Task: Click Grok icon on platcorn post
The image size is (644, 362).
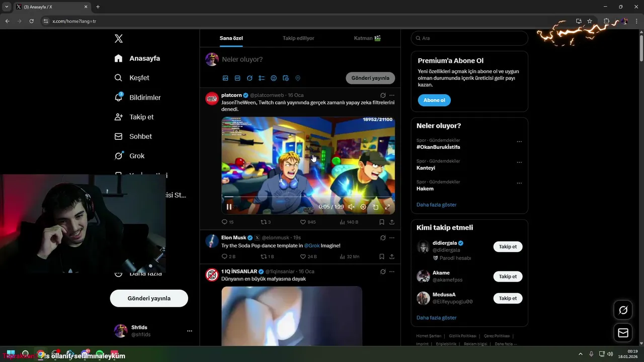Action: point(383,96)
